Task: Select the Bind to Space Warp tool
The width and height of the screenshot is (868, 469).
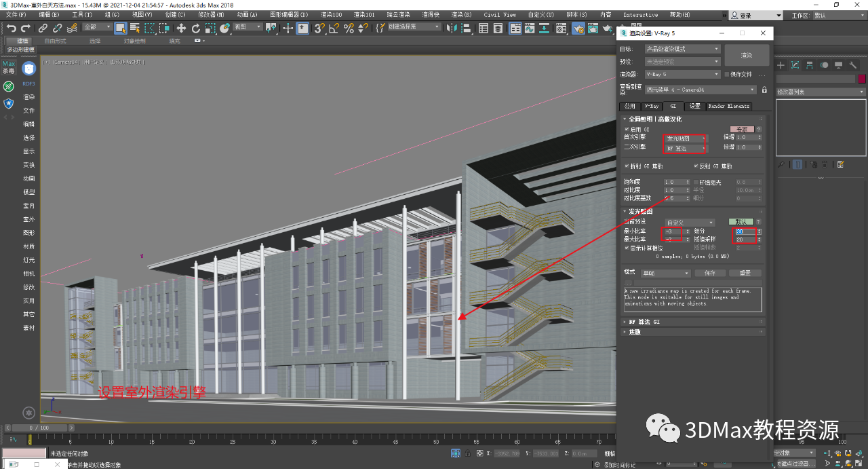Action: tap(72, 28)
